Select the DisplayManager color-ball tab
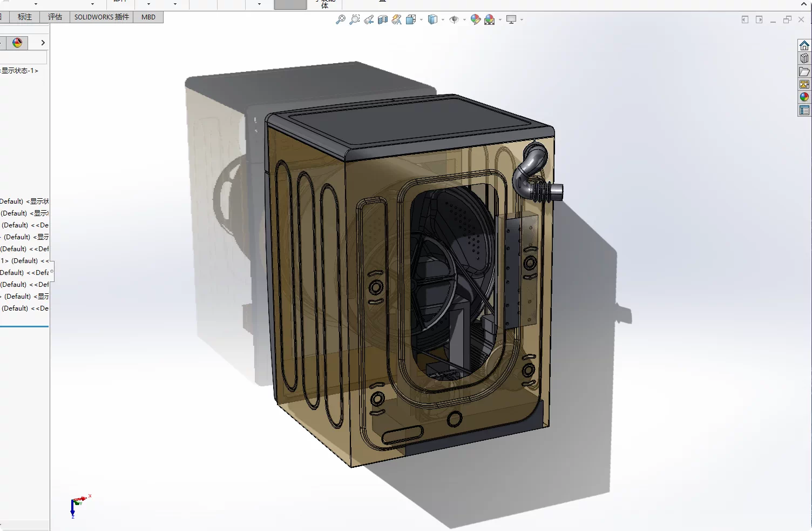The image size is (812, 531). (x=17, y=43)
